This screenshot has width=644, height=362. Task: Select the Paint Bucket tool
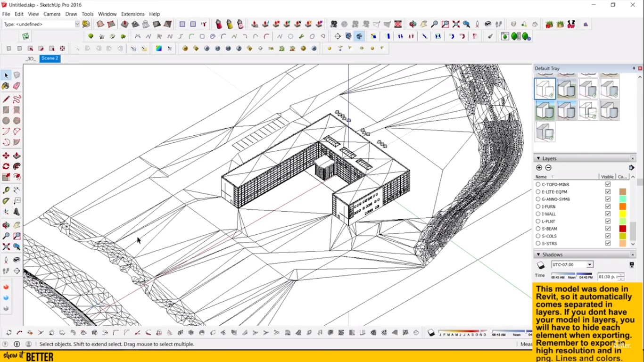[6, 86]
